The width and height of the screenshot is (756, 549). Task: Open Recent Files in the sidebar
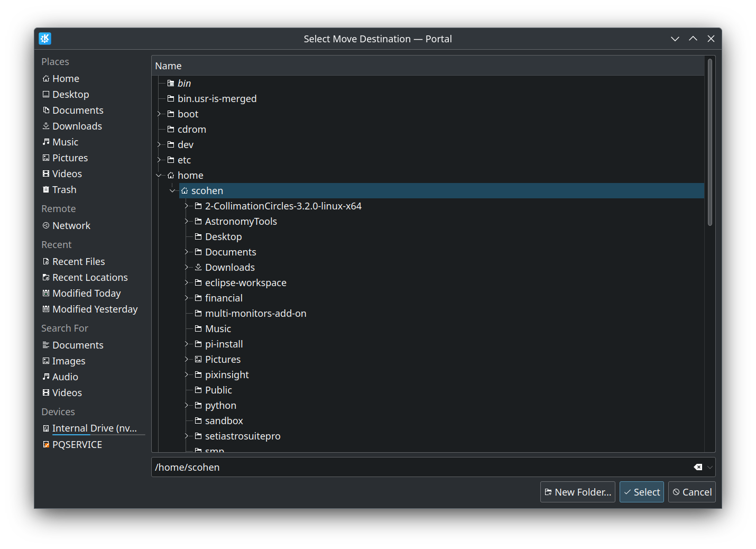(x=78, y=262)
